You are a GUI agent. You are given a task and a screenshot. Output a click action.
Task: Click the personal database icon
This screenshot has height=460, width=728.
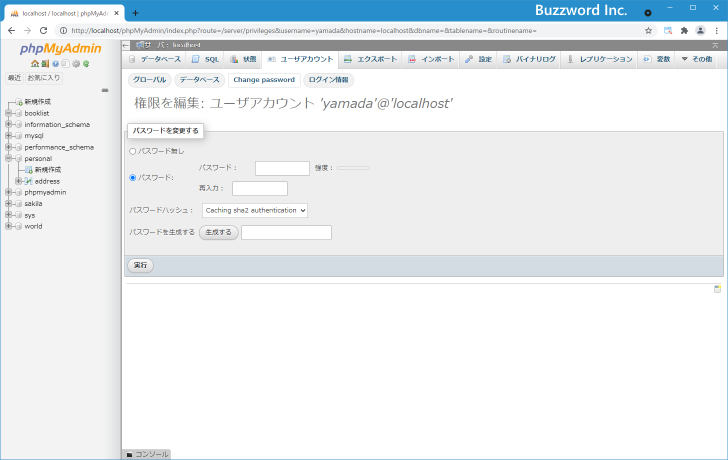tap(19, 158)
